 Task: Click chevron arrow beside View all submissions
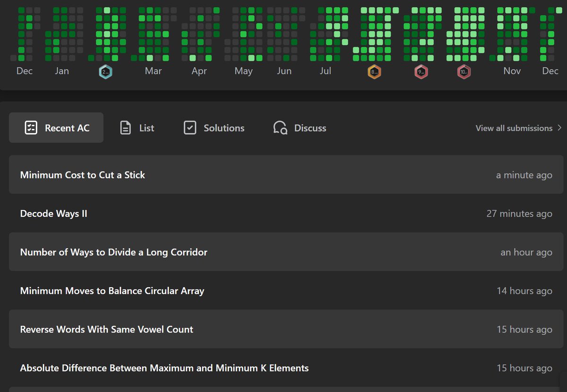pos(559,128)
